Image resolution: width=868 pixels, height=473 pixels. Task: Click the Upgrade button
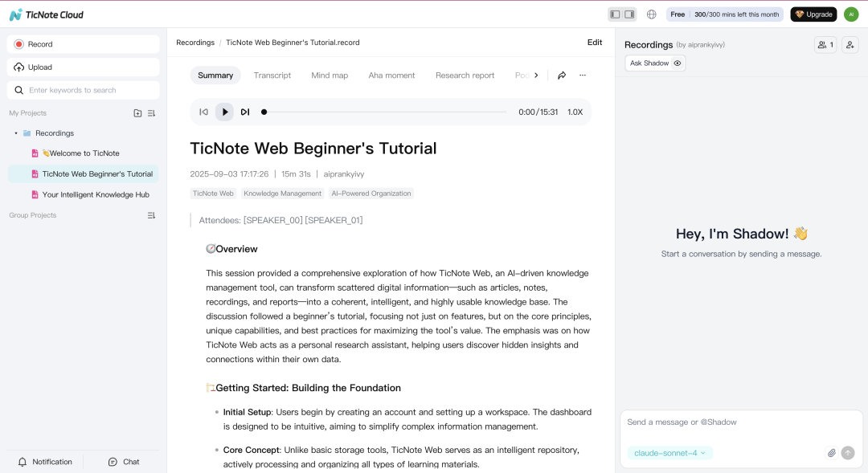pos(813,14)
